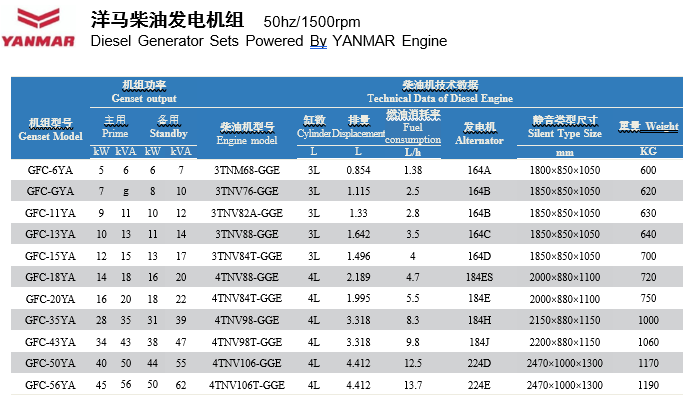Image resolution: width=695 pixels, height=405 pixels.
Task: Click the Silent Type Size header
Action: click(565, 127)
